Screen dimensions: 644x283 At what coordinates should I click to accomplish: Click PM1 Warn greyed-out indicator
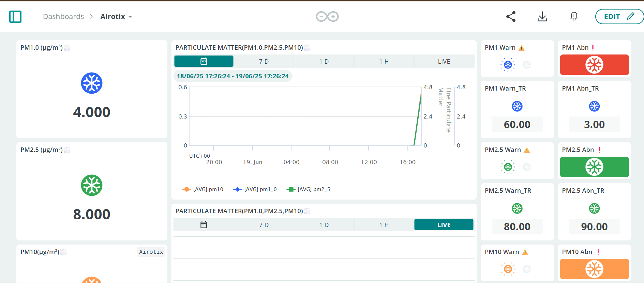pyautogui.click(x=527, y=65)
